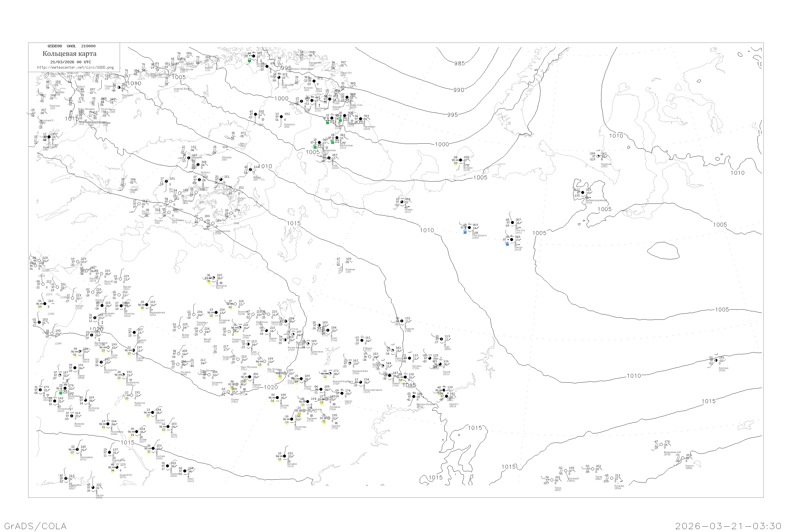Screen dimensions: 798x532
Task: Select the QSDD98 UAOL 210000 header code
Action: 72,46
